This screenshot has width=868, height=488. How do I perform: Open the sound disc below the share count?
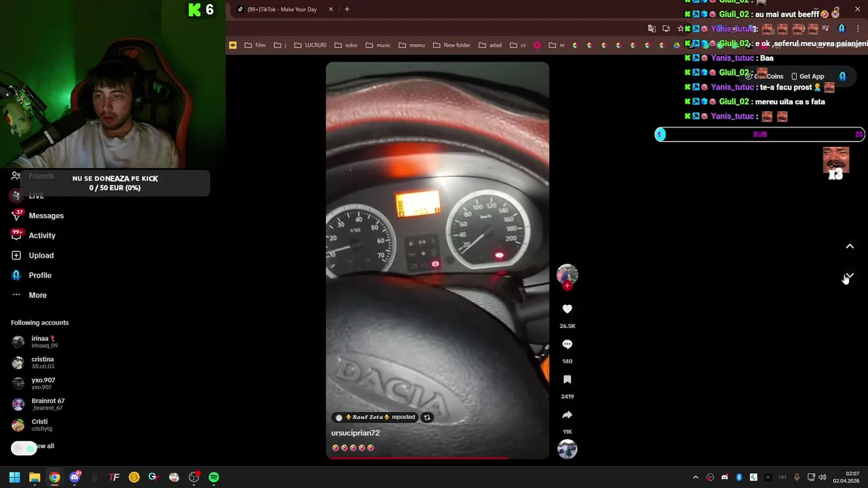coord(568,449)
